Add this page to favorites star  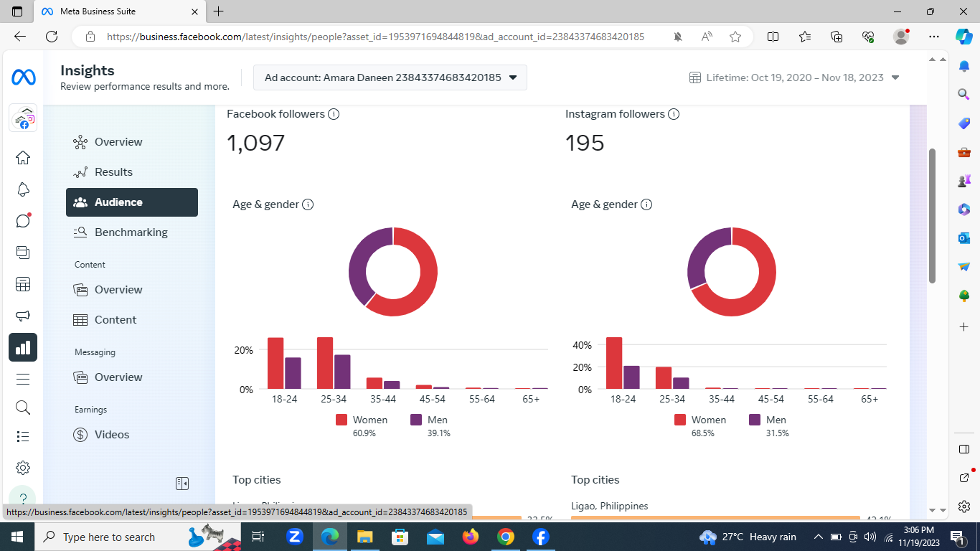point(735,37)
